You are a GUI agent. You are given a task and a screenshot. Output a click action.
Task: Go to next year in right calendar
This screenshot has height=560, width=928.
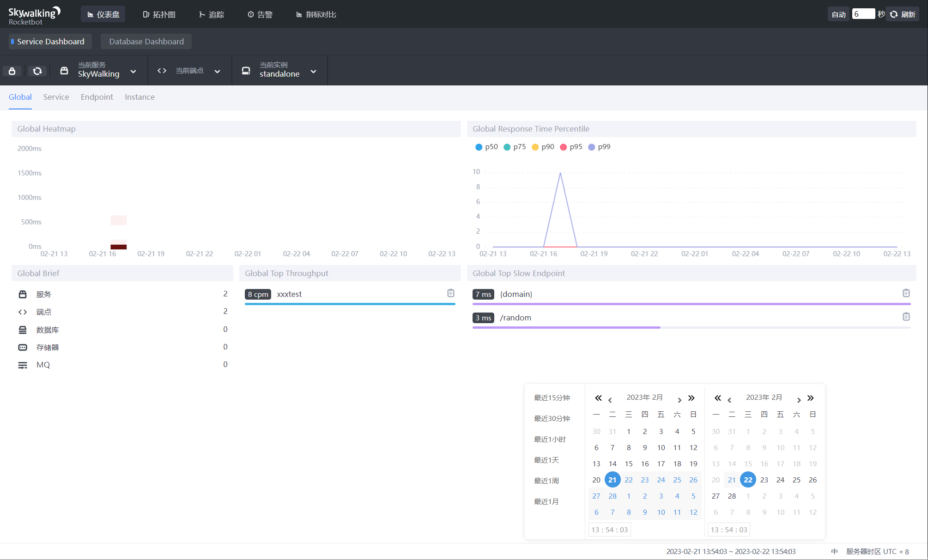pyautogui.click(x=810, y=398)
